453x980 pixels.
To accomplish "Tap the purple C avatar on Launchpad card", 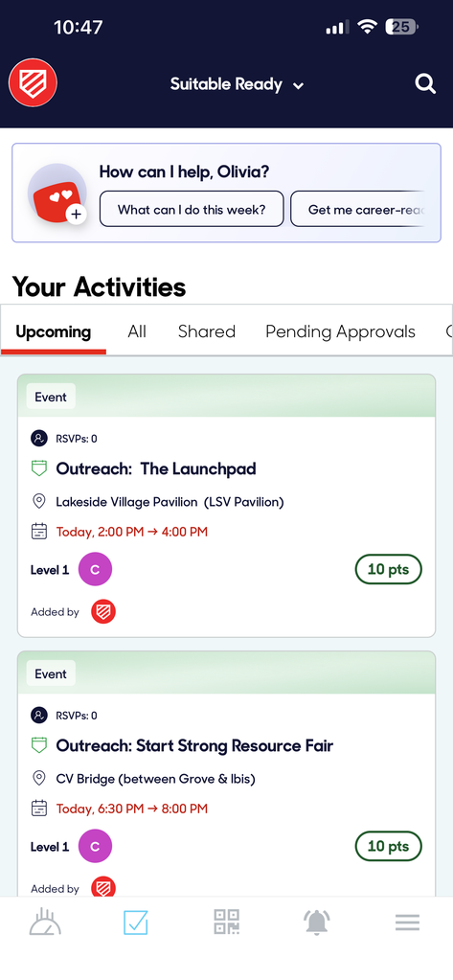I will tap(95, 569).
